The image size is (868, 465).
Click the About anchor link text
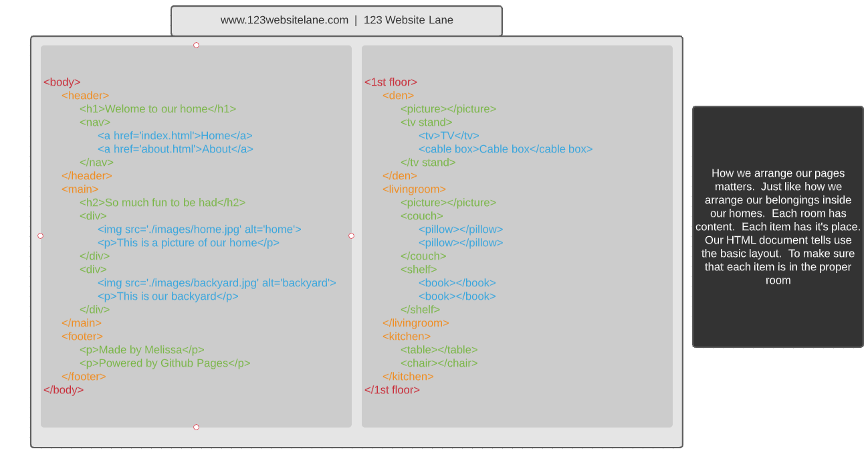click(175, 149)
